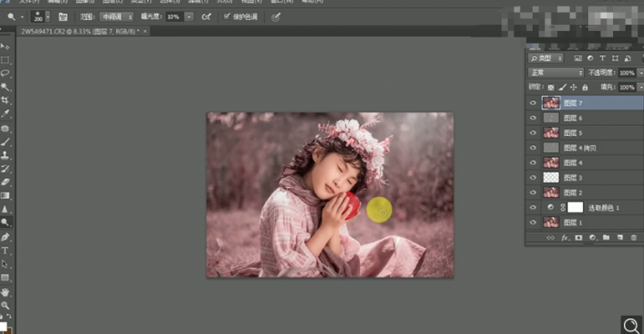Select the Crop tool
The width and height of the screenshot is (644, 334).
point(5,100)
